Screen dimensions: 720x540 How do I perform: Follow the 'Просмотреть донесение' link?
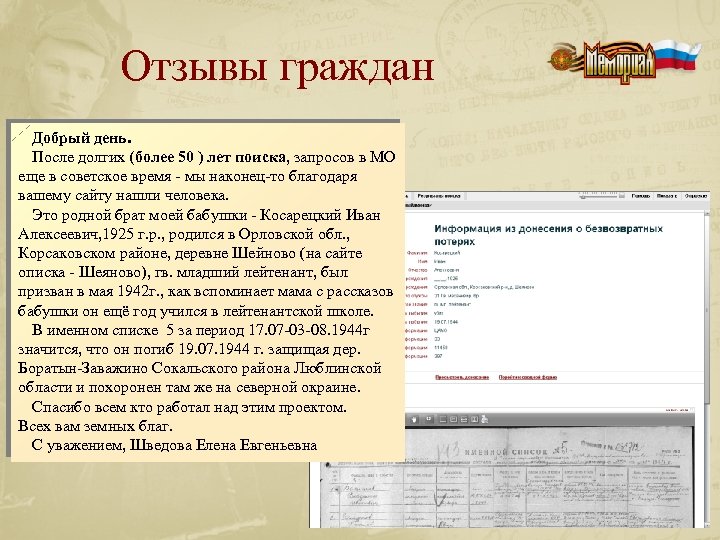pyautogui.click(x=461, y=377)
